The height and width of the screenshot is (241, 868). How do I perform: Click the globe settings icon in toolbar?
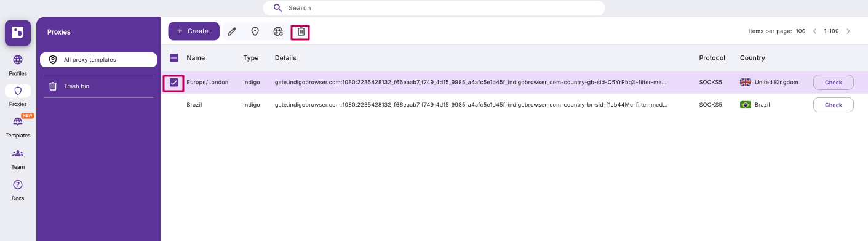pyautogui.click(x=278, y=31)
